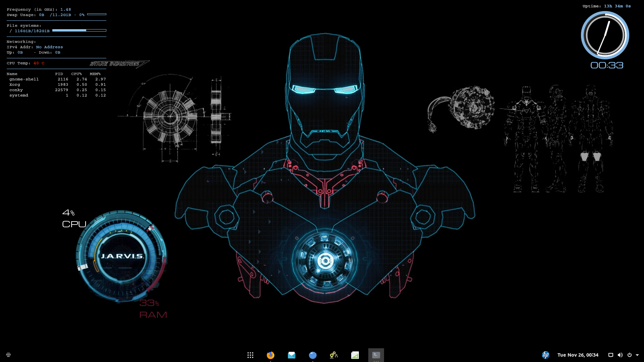The height and width of the screenshot is (362, 644).
Task: Open the volume control indicator
Action: click(620, 355)
